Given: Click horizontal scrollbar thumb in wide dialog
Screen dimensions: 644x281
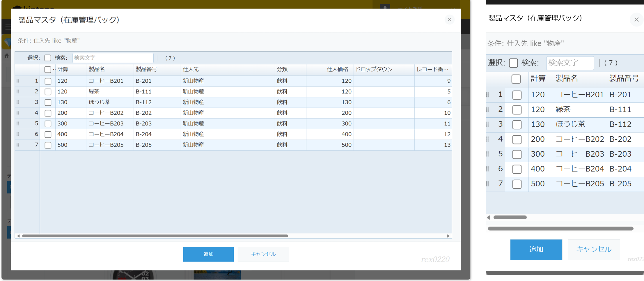Looking at the screenshot, I should (x=155, y=236).
